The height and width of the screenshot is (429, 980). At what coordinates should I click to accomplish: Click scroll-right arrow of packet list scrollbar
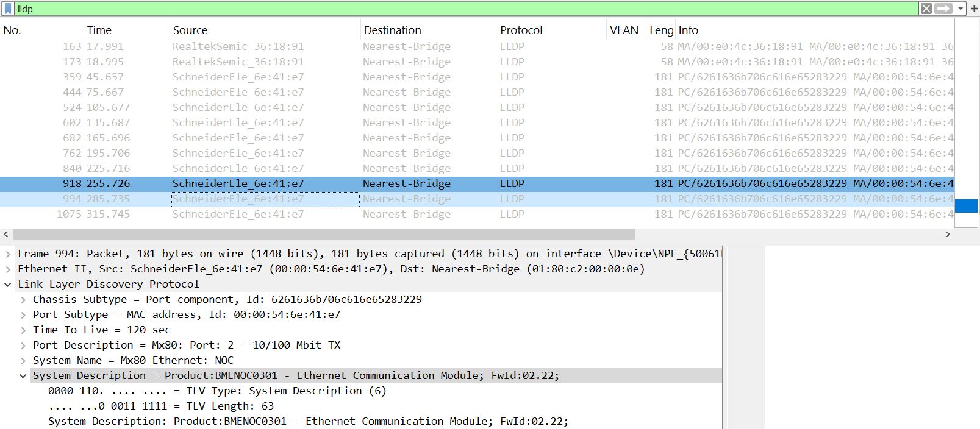click(948, 234)
